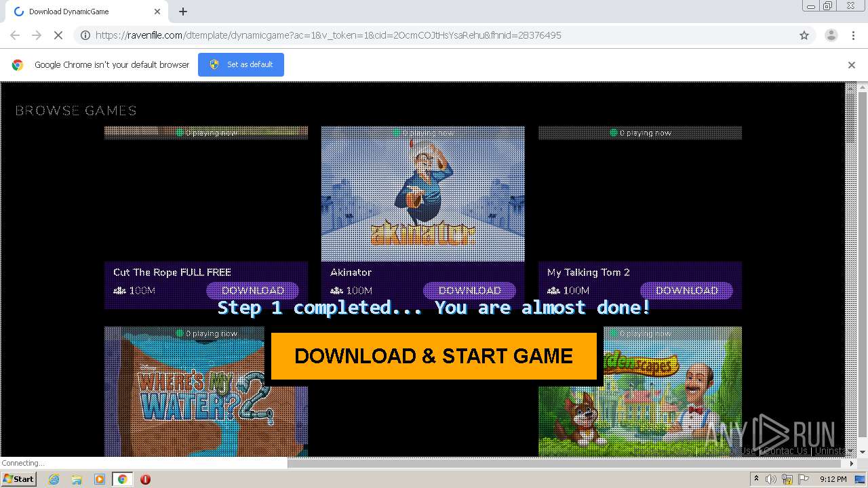Open the Akinator game thumbnail
This screenshot has width=868, height=488.
(423, 194)
